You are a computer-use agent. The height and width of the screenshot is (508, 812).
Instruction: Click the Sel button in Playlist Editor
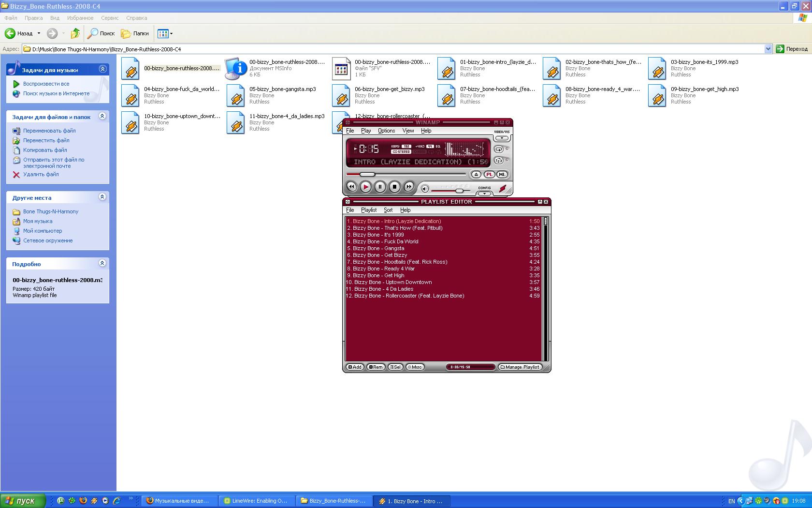pos(395,367)
